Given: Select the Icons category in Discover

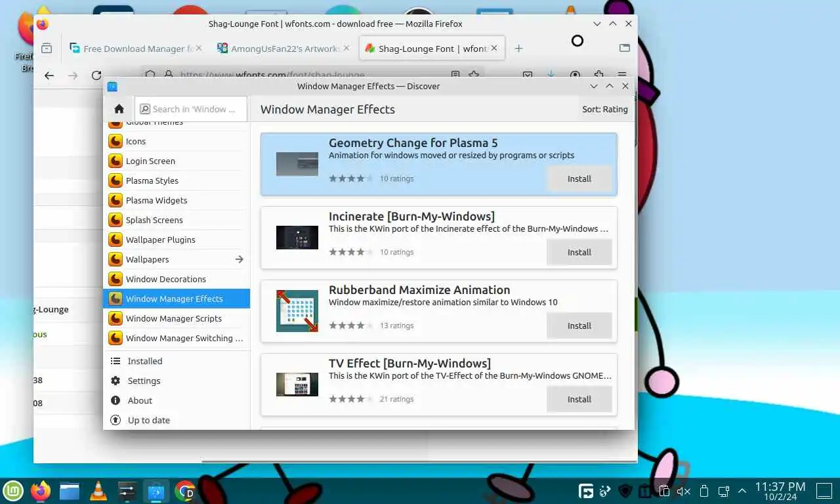Looking at the screenshot, I should point(176,141).
